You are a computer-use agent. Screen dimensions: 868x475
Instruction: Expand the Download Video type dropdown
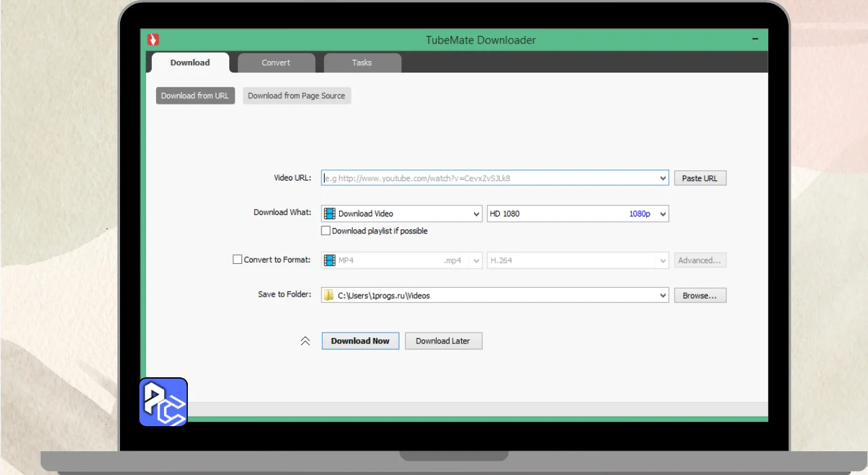tap(476, 214)
